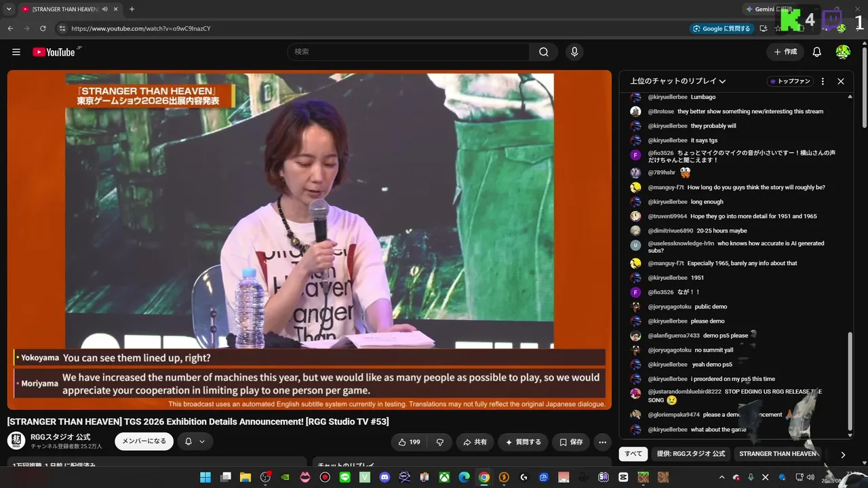Open File Explorer from the taskbar
This screenshot has height=488, width=868.
pos(245,477)
